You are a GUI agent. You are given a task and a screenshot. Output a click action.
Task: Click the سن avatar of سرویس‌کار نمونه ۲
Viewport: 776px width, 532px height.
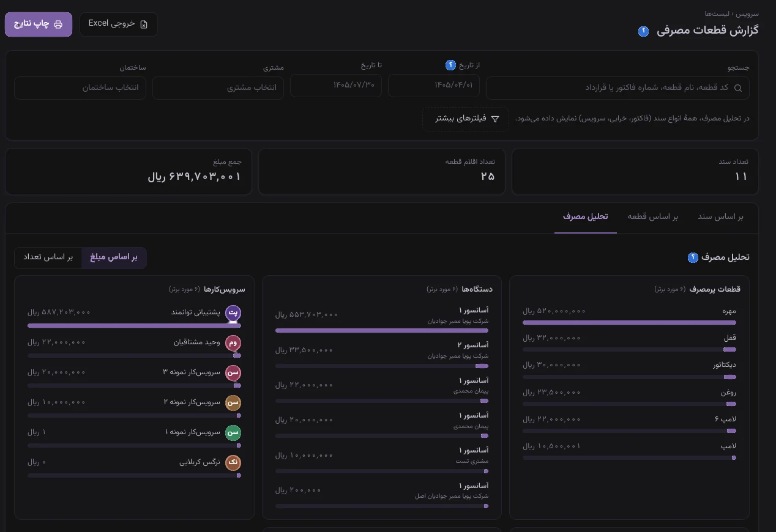click(233, 403)
